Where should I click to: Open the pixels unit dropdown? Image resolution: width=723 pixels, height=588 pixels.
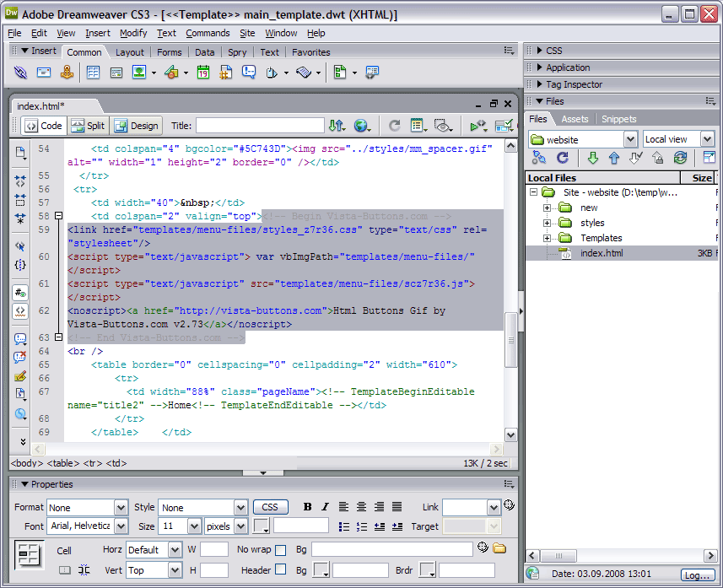coord(240,526)
